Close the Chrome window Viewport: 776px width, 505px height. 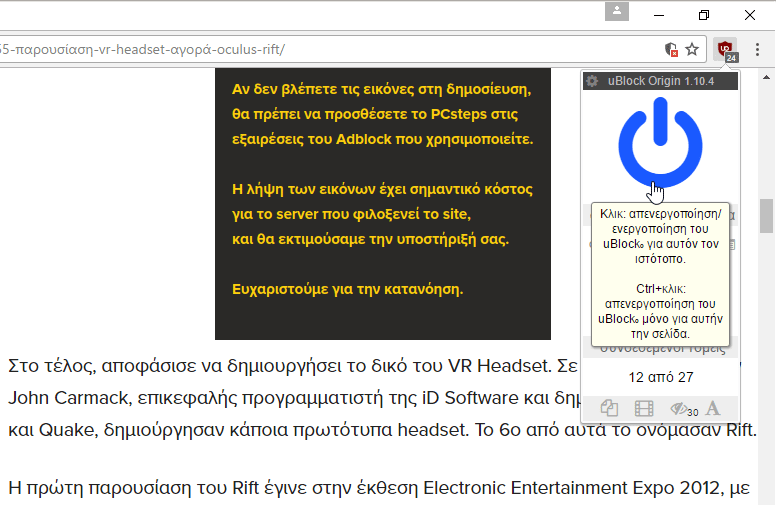[x=750, y=15]
